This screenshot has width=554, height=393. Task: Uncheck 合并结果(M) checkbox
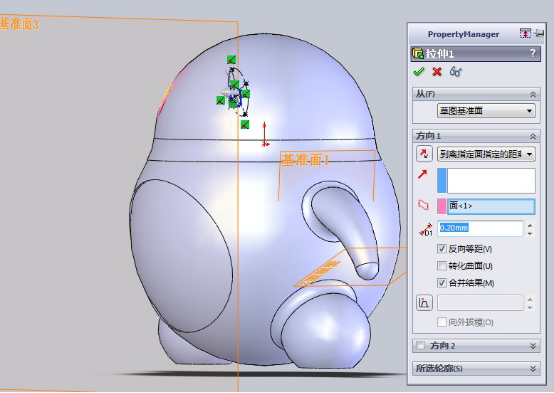[x=442, y=283]
